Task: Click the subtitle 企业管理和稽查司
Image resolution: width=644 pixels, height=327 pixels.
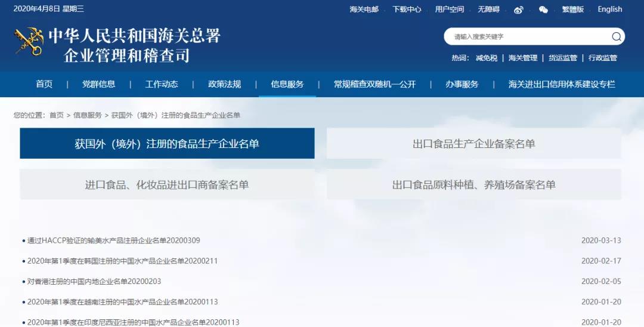Action: (126, 55)
